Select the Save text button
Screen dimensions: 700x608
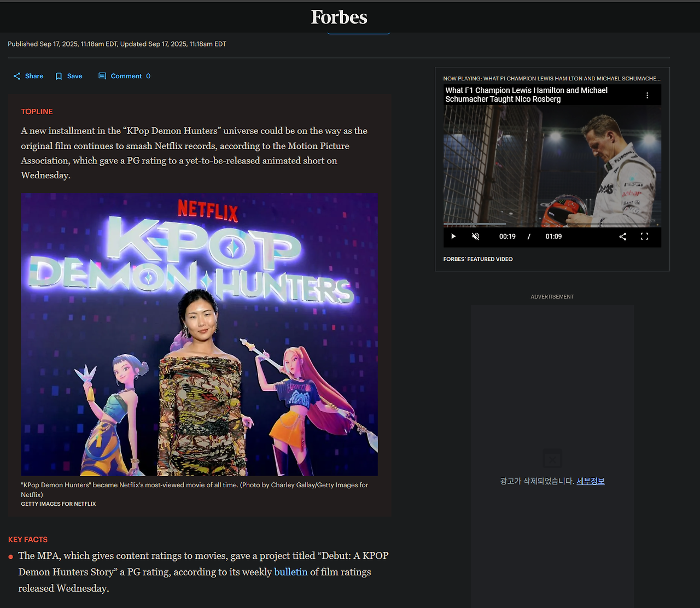75,77
